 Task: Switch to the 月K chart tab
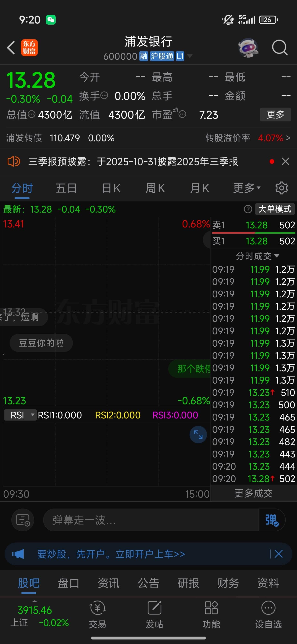tap(199, 188)
